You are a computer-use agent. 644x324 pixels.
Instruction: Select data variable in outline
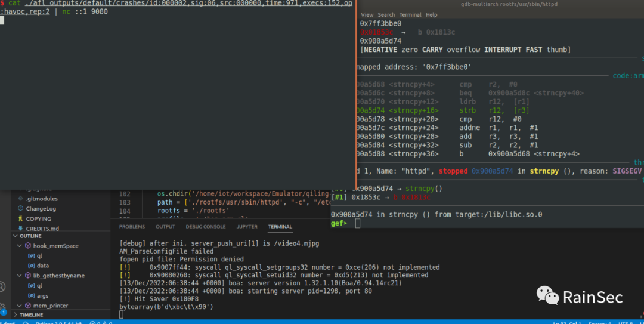pyautogui.click(x=43, y=266)
